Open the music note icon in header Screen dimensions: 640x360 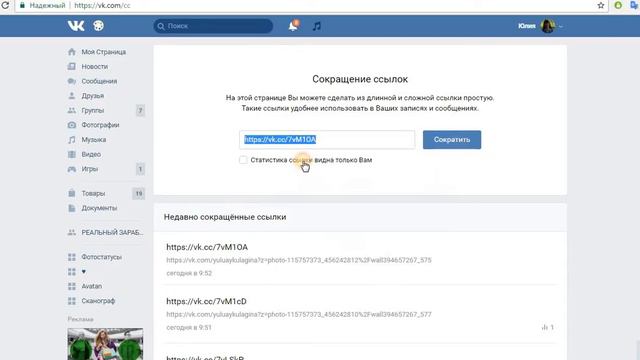pos(317,26)
